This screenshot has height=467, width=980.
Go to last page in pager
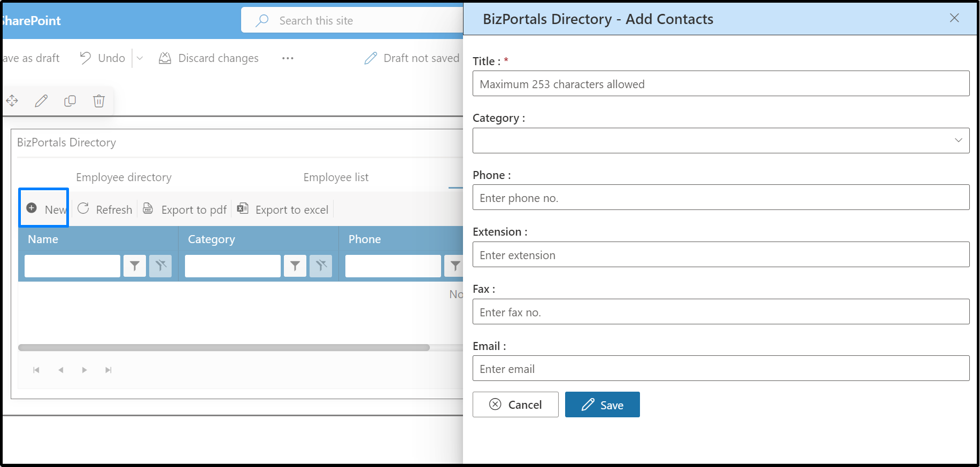pyautogui.click(x=109, y=370)
